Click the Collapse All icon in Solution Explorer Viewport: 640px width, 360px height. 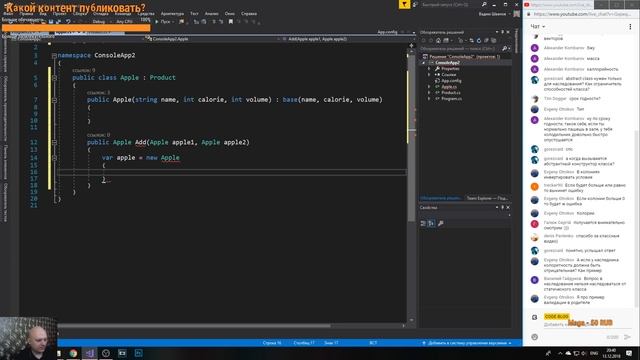coord(486,40)
